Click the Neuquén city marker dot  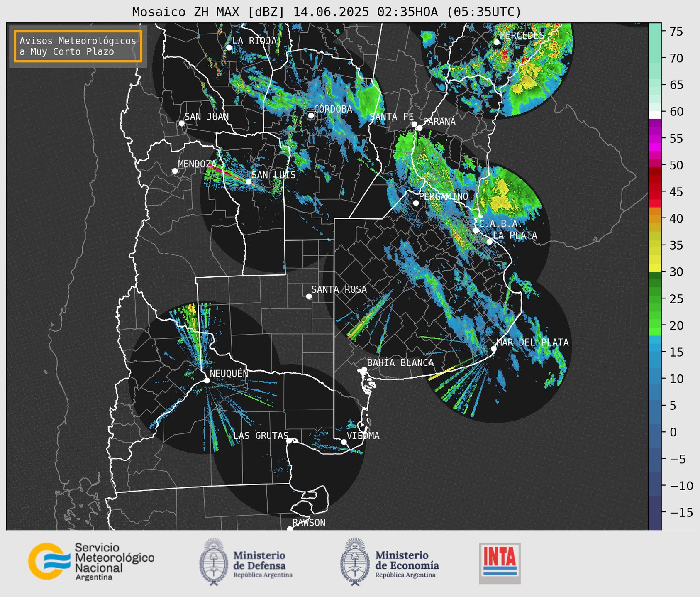207,380
